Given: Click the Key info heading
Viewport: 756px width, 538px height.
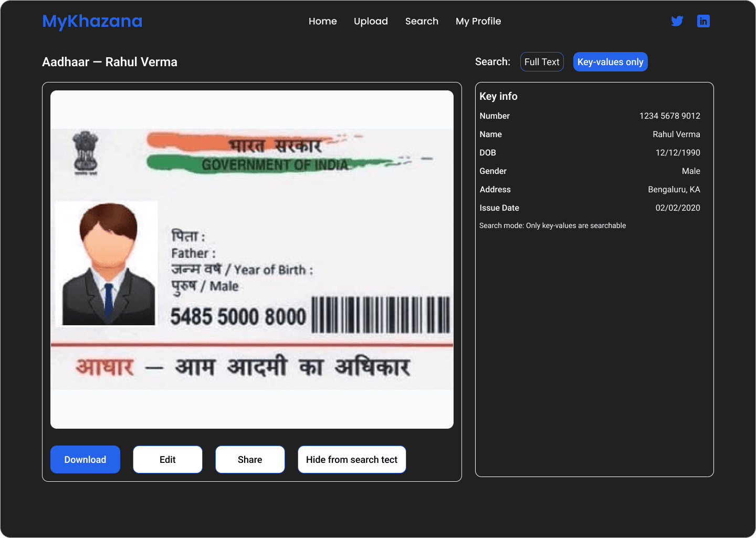Looking at the screenshot, I should coord(498,96).
